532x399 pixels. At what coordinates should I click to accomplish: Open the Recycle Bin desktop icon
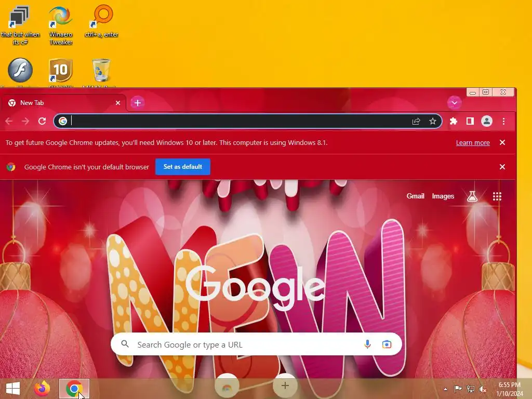[101, 70]
